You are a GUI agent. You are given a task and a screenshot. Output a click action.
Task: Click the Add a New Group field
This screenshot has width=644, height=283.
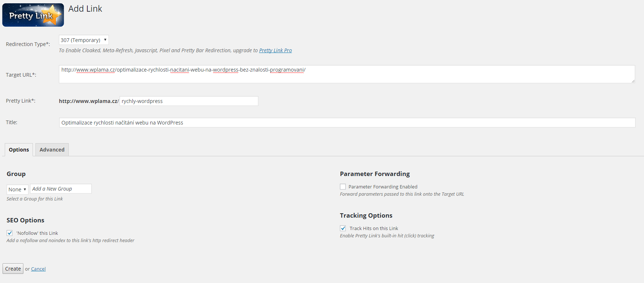[x=61, y=189]
